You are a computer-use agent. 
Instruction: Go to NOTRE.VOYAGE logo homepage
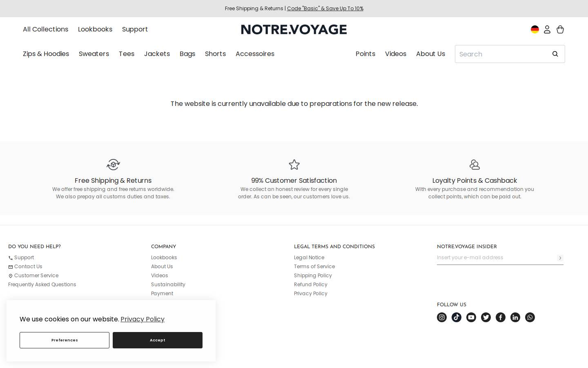[294, 29]
